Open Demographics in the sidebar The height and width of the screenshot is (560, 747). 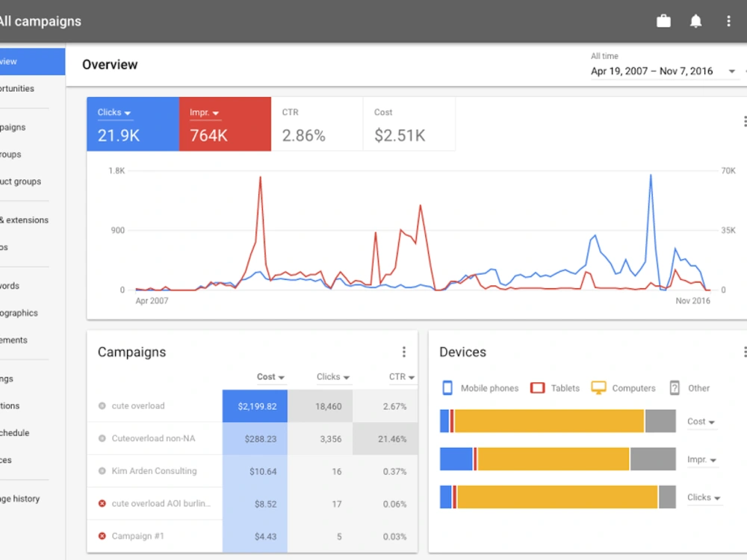point(19,313)
